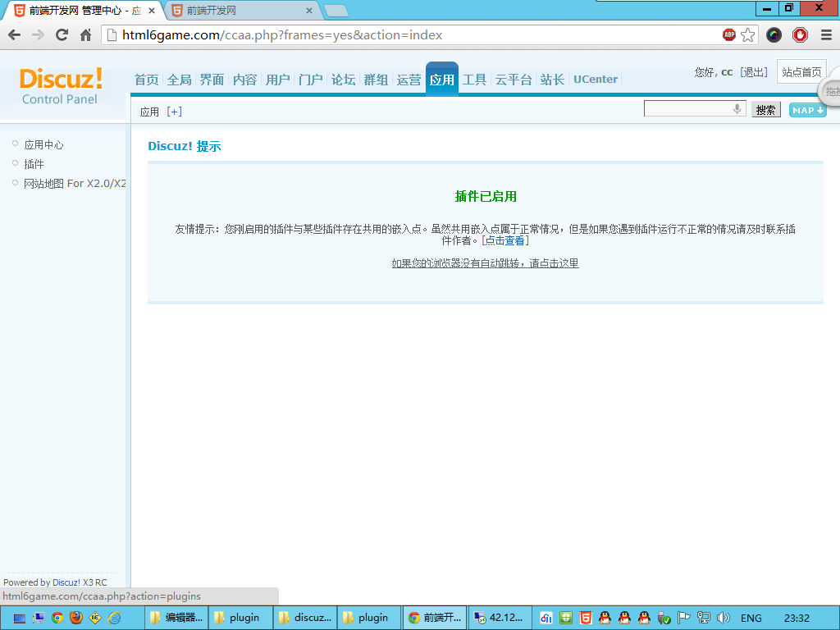Open the 内容 menu tab

244,80
